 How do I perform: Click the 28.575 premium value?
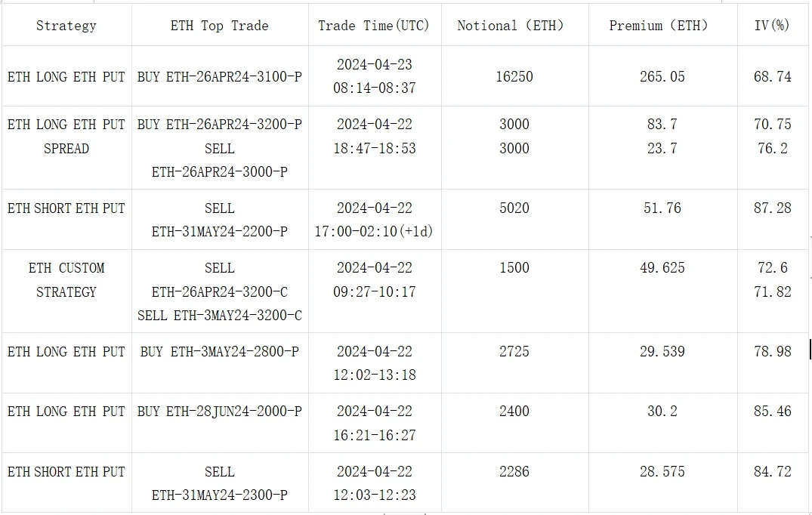click(x=662, y=472)
